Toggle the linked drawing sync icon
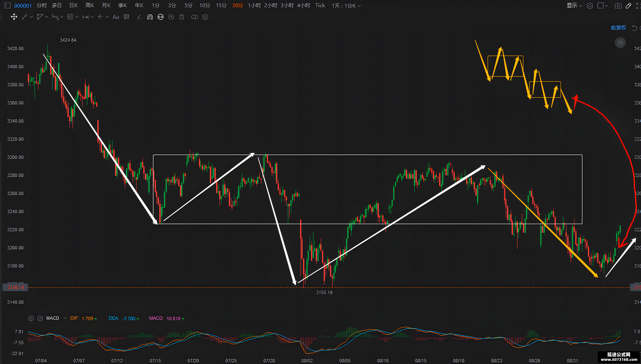The height and width of the screenshot is (364, 641). [161, 17]
